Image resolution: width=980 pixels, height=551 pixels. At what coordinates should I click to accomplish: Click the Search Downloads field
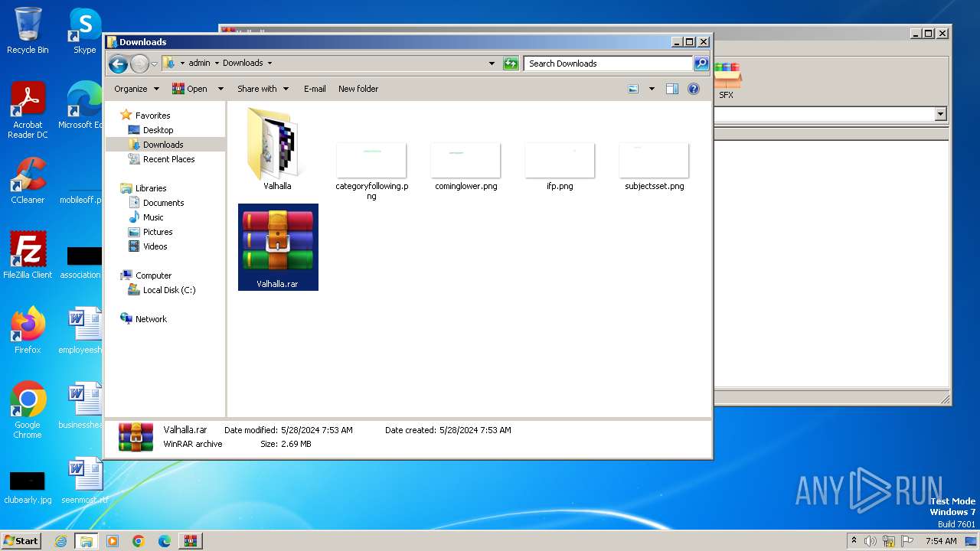(609, 64)
